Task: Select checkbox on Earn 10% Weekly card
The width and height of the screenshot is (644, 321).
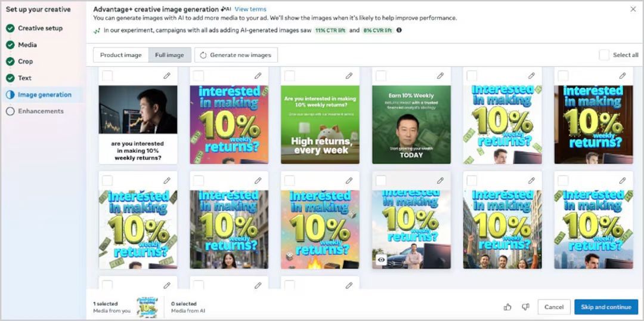Action: coord(380,76)
